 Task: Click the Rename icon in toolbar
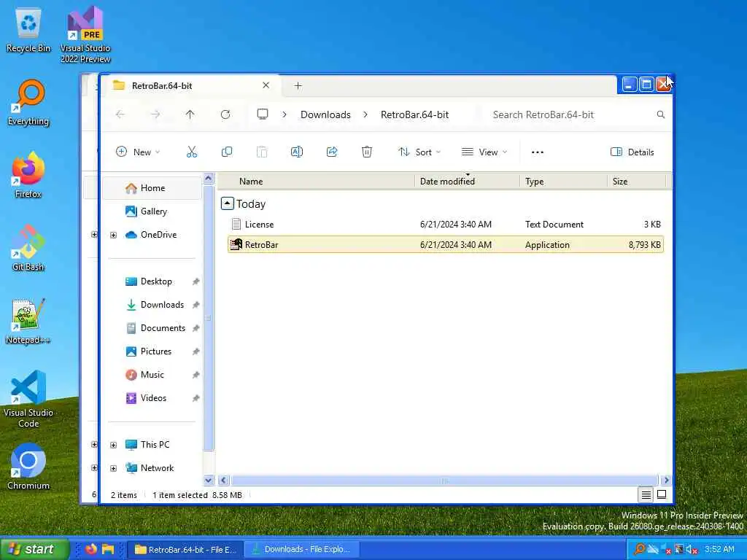click(x=297, y=152)
